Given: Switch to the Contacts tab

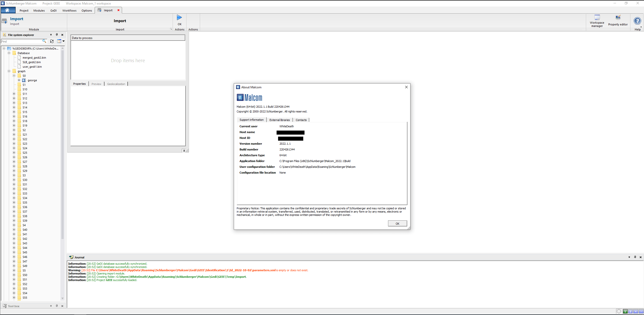Looking at the screenshot, I should 301,120.
